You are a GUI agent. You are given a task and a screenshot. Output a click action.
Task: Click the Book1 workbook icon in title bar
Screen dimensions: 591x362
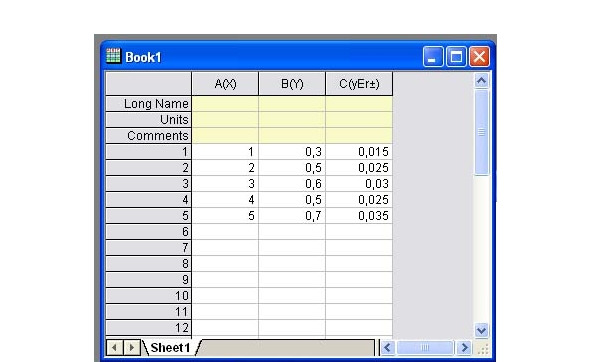click(113, 56)
